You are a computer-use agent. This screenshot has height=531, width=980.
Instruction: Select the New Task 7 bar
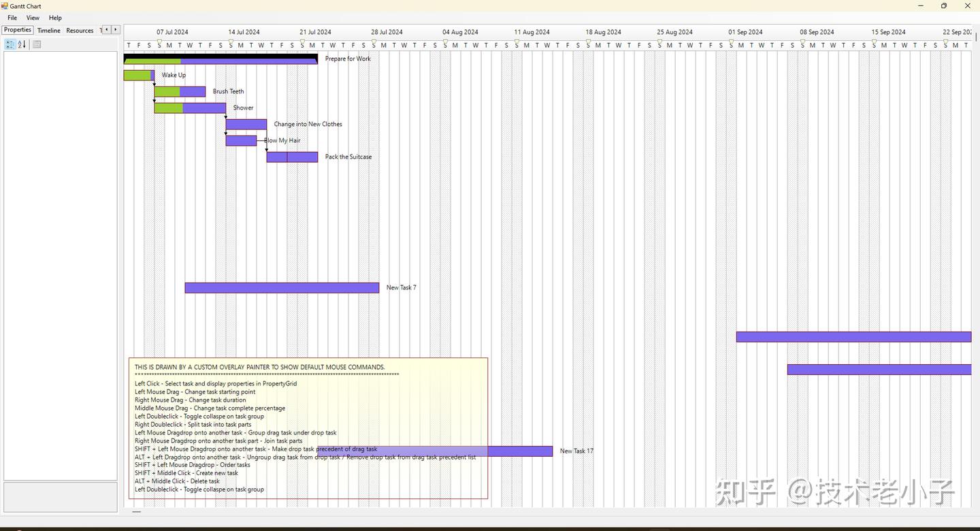281,287
